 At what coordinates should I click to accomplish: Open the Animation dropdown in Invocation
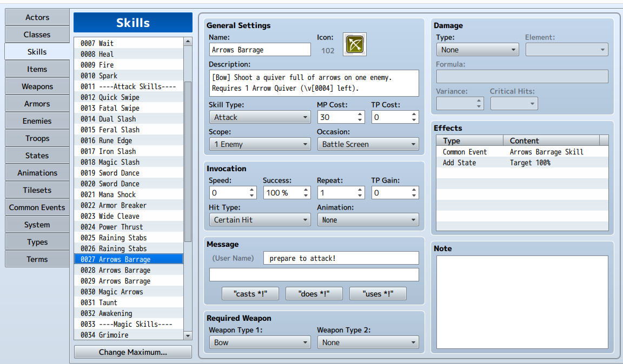click(x=368, y=219)
